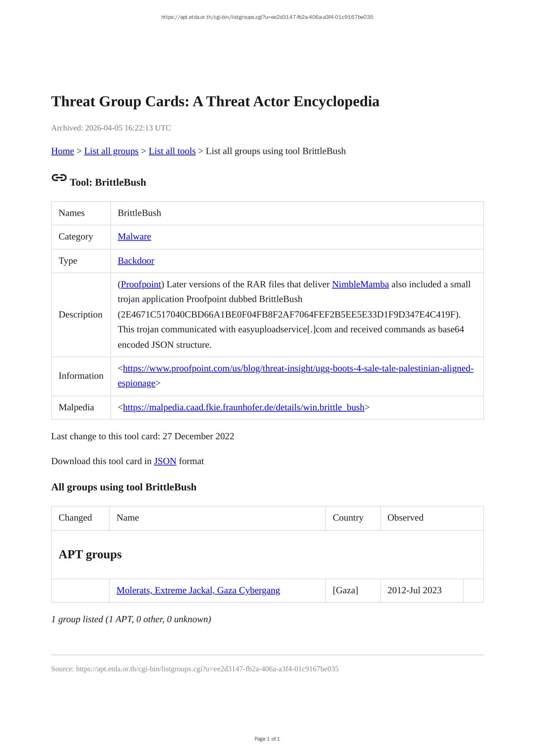Open the Proofpoint source link in description
This screenshot has height=756, width=535.
point(141,285)
